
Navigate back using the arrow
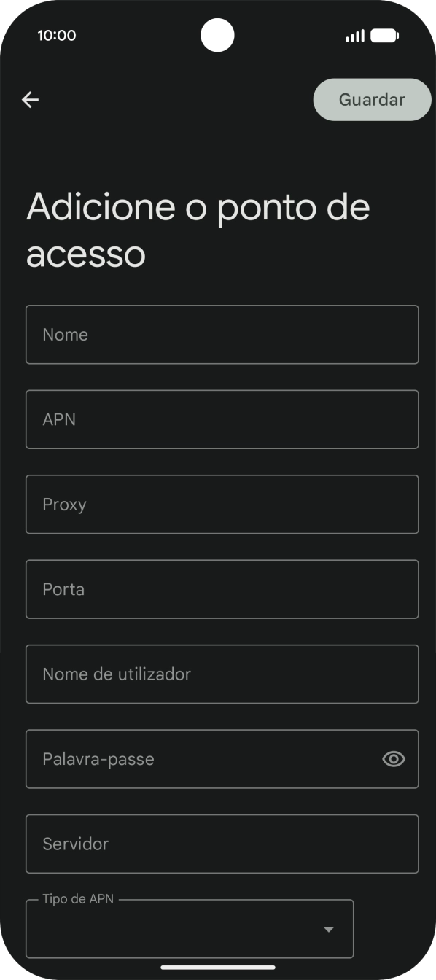coord(30,99)
